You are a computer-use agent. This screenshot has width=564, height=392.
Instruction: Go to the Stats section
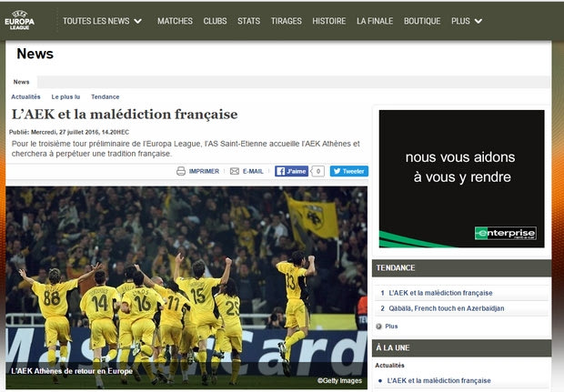[248, 21]
